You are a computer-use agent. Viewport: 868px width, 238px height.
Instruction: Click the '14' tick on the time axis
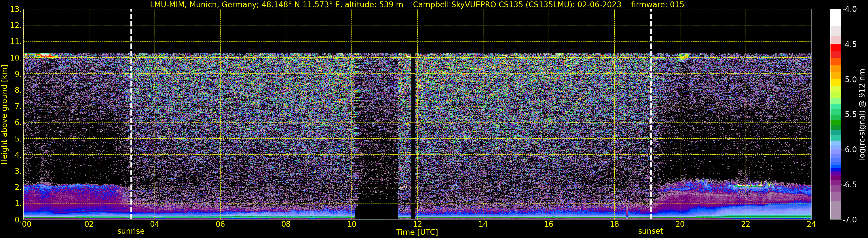(x=483, y=224)
